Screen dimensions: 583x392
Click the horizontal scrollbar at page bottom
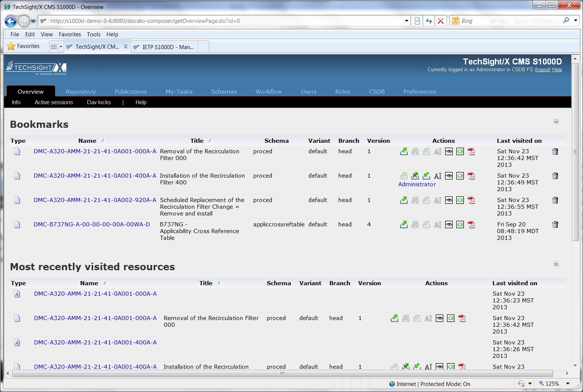coord(283,373)
